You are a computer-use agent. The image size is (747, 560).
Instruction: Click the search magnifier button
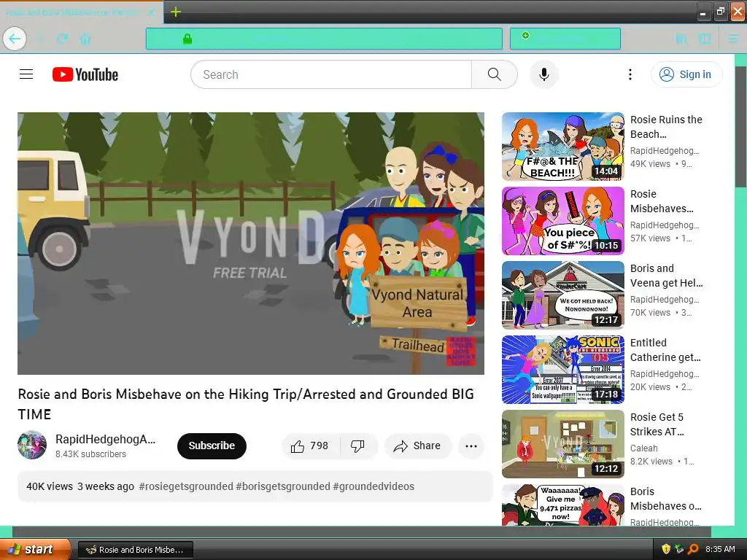(494, 74)
